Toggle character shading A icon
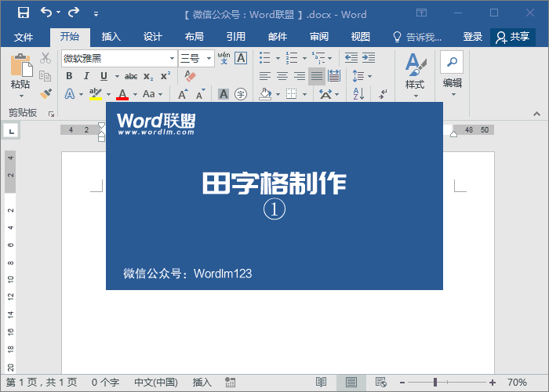 click(224, 94)
